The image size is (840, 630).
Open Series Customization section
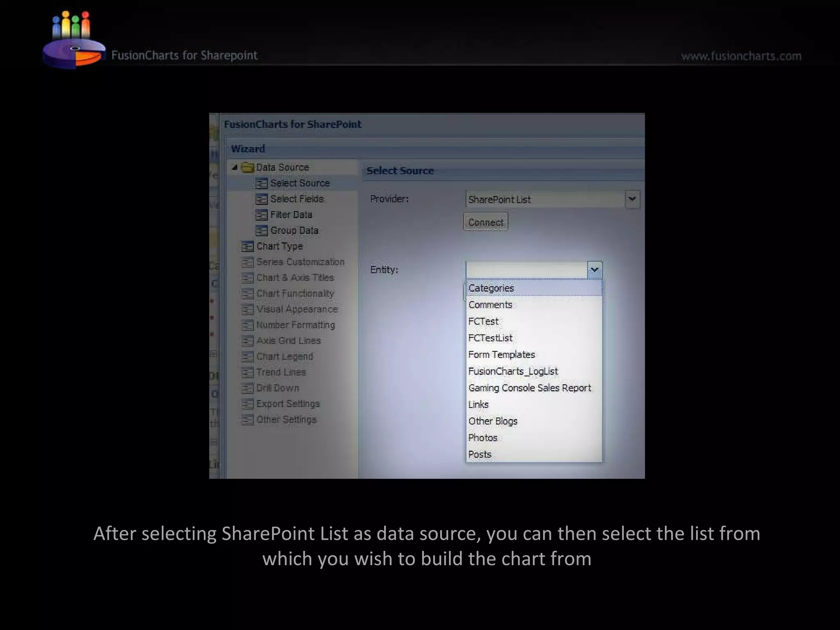coord(300,262)
